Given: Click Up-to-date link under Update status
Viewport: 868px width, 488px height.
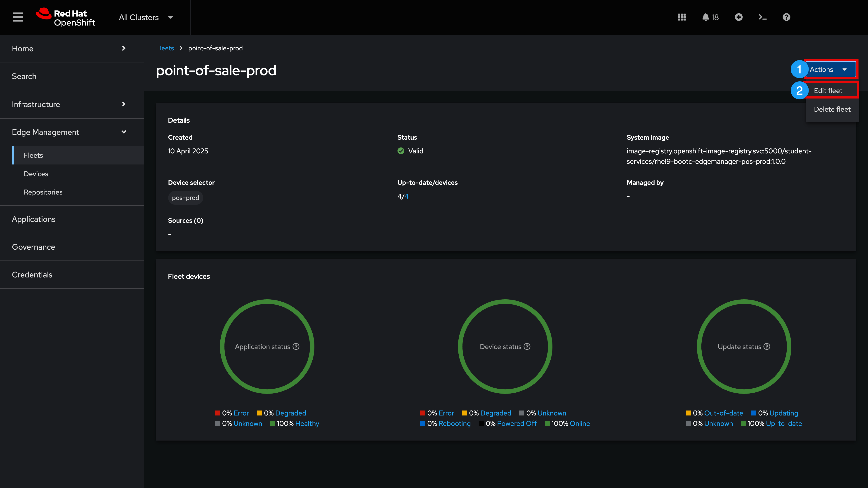Looking at the screenshot, I should (x=784, y=423).
